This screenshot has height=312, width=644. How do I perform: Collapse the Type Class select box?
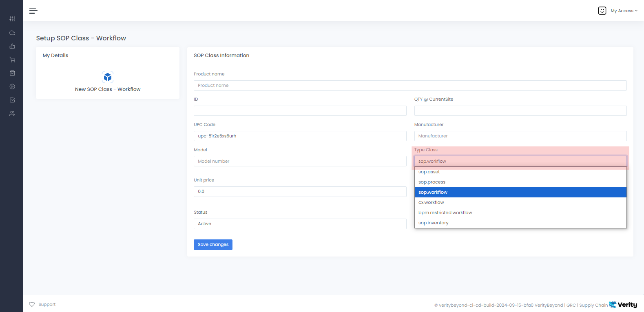pos(520,161)
